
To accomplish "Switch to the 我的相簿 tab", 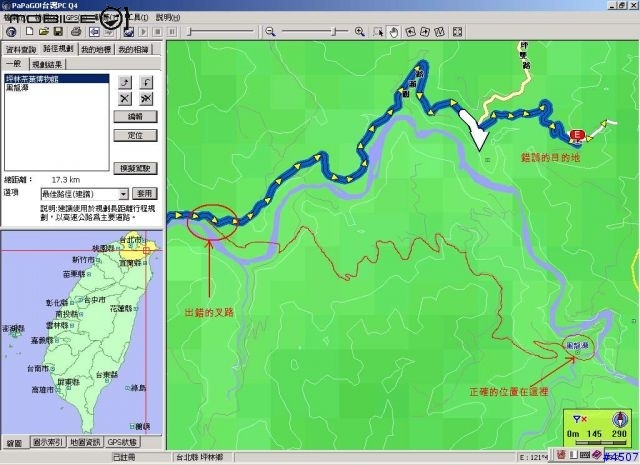I will click(x=133, y=49).
